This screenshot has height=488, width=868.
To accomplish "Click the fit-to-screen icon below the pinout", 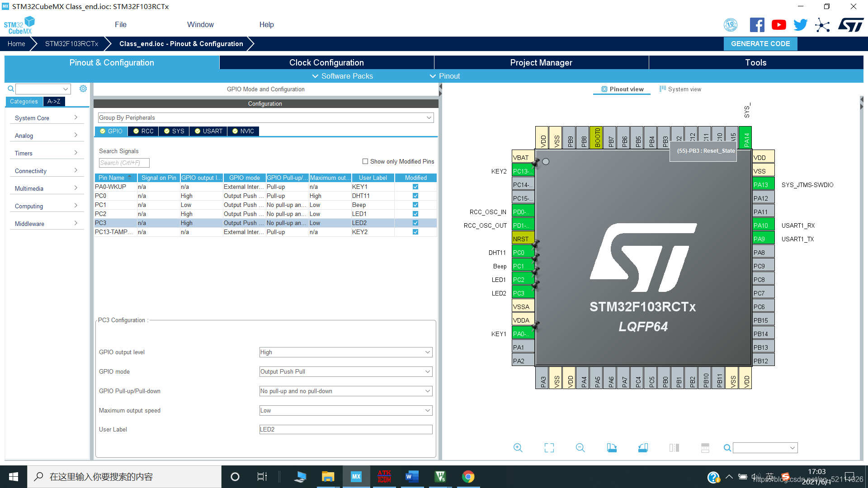I will coord(549,448).
